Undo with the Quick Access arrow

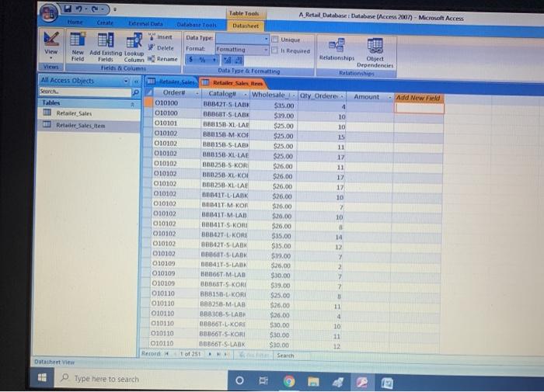(x=78, y=9)
